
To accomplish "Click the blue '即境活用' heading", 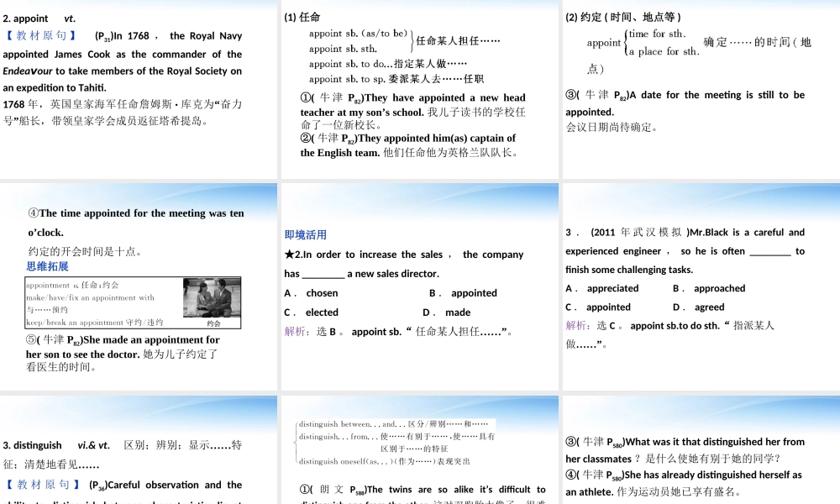I will tap(306, 234).
